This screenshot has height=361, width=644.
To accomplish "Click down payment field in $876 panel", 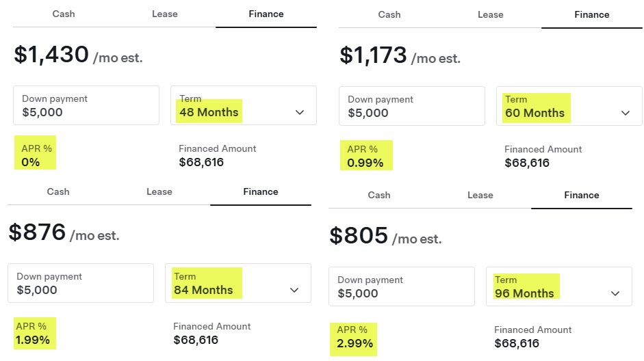I will [x=81, y=283].
